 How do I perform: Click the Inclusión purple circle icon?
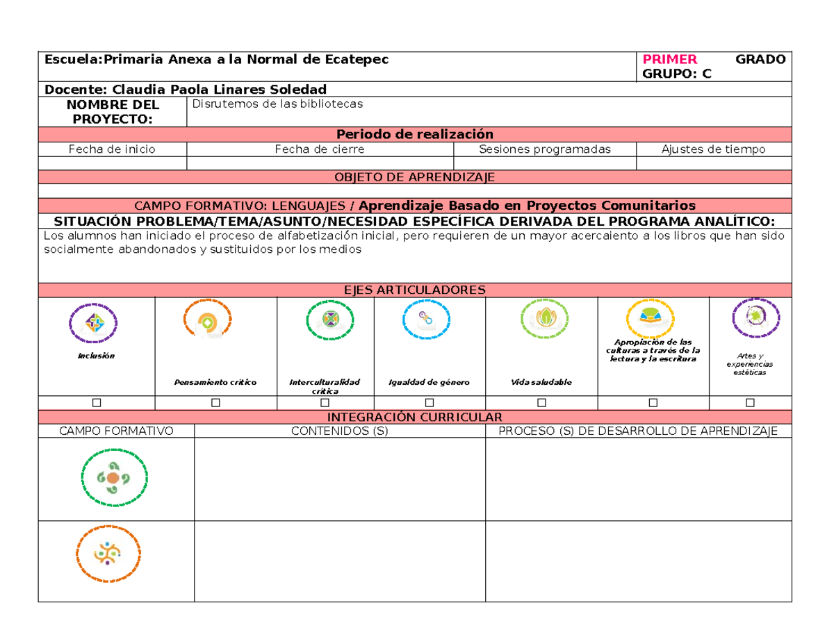coord(94,323)
